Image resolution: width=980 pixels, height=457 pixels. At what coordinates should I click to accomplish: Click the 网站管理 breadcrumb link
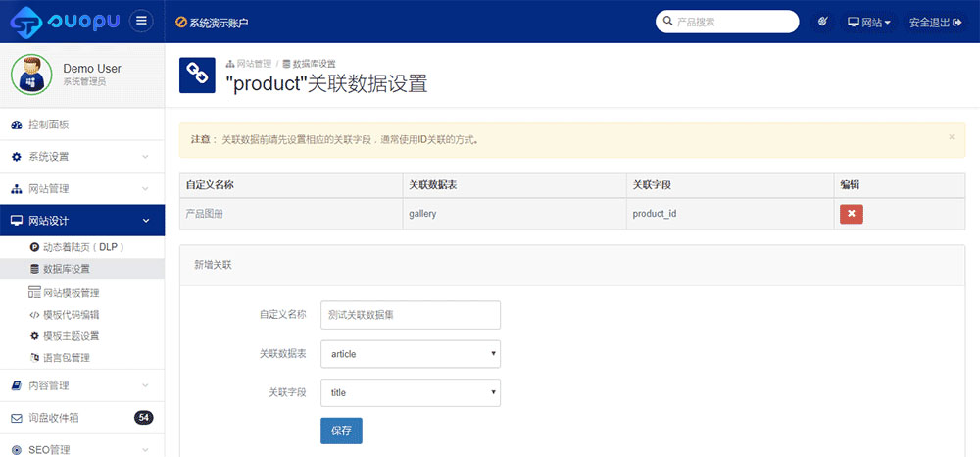249,64
